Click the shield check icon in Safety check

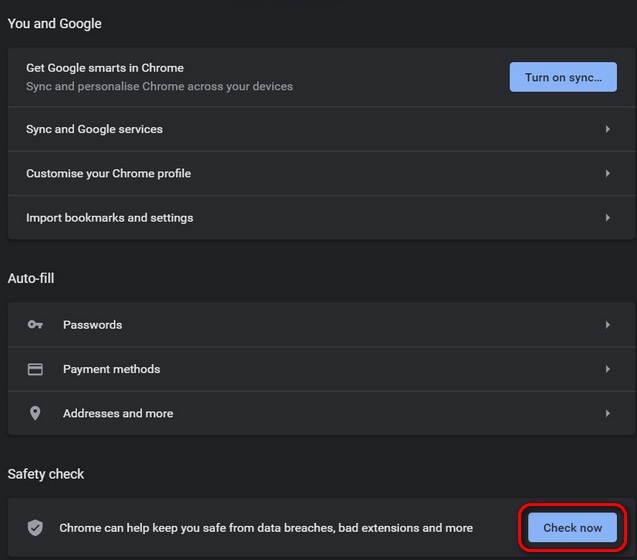[x=35, y=527]
